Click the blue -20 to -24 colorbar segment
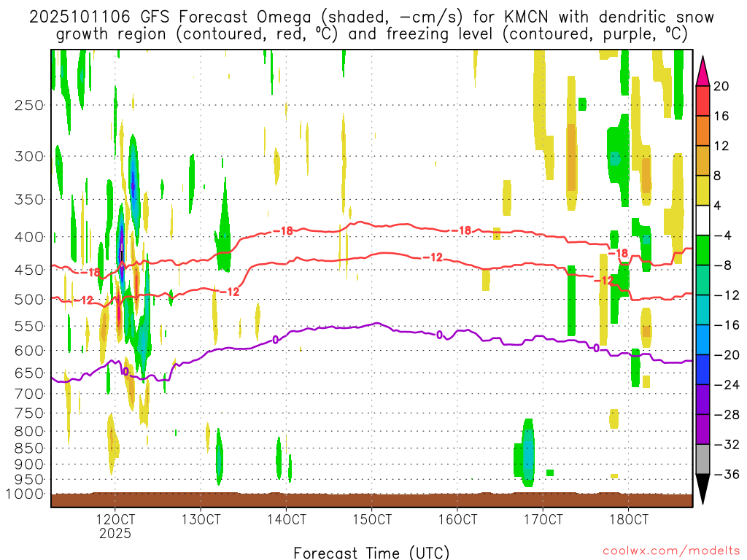 (703, 370)
